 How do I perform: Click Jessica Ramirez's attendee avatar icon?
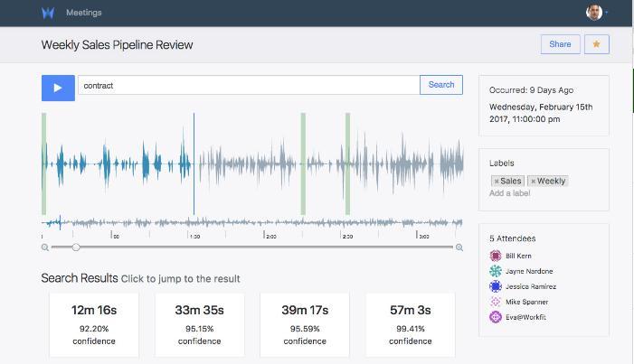tap(495, 286)
